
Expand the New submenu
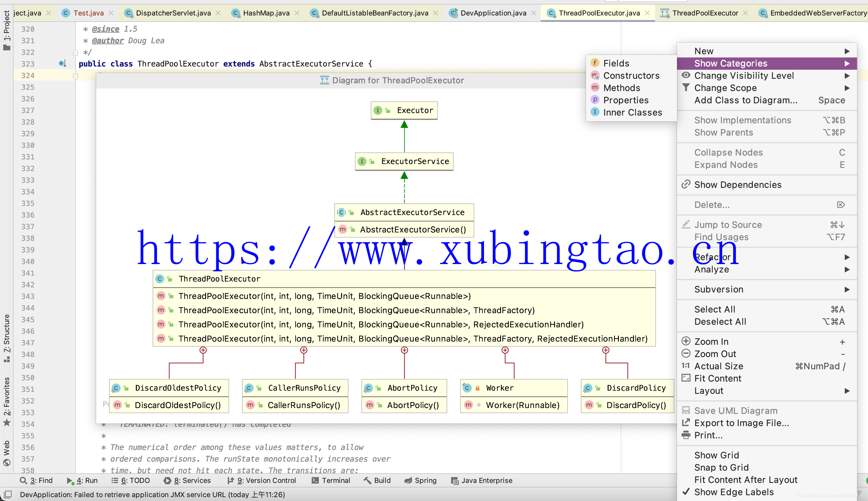(704, 51)
